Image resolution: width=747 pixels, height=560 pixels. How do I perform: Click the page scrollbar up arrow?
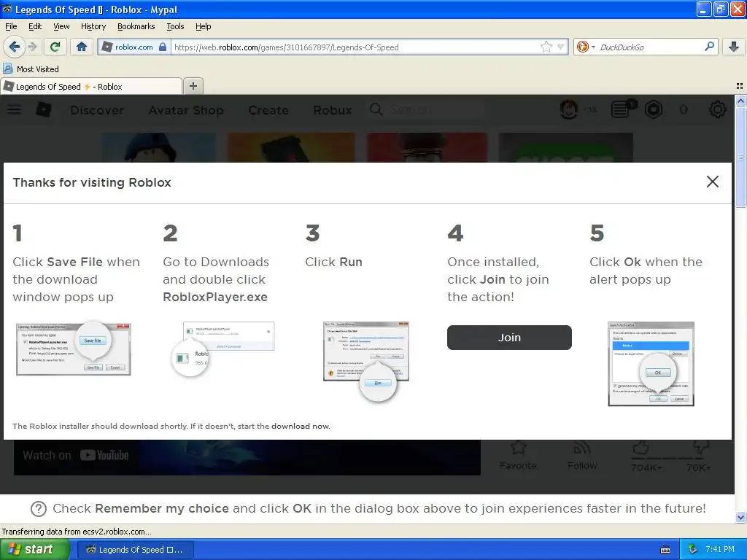(x=740, y=101)
